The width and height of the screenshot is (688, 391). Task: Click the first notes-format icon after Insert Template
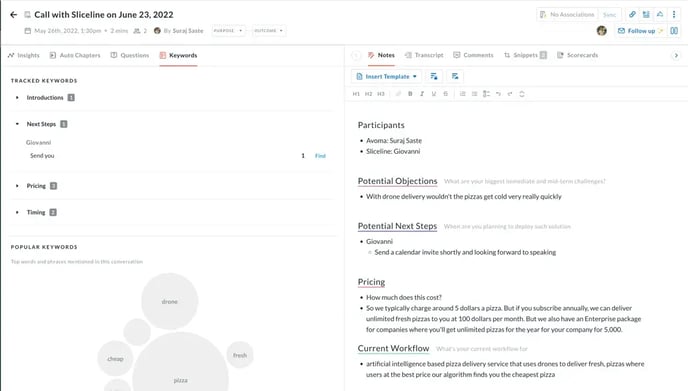pyautogui.click(x=434, y=76)
